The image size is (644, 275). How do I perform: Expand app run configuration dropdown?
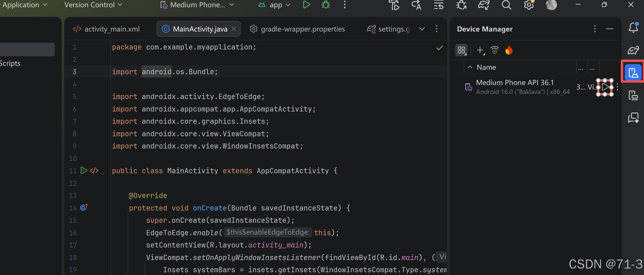click(275, 5)
